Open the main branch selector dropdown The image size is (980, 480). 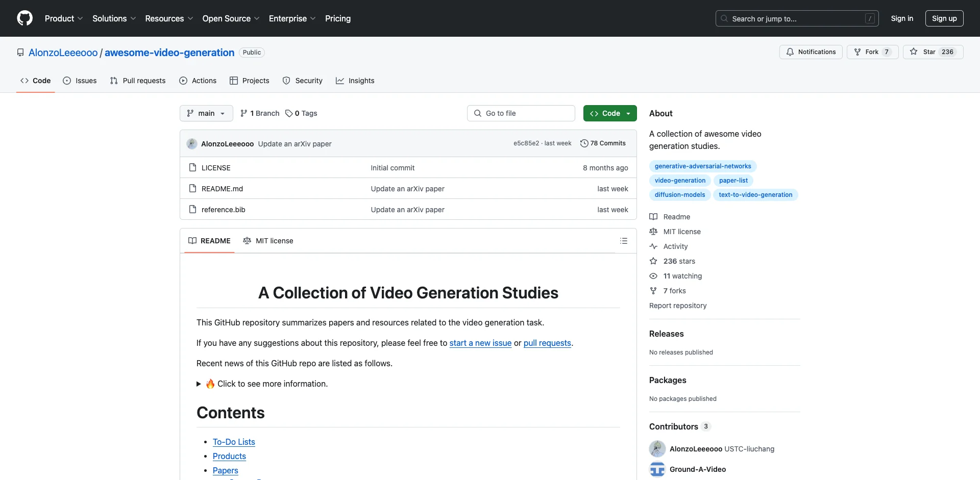tap(206, 113)
